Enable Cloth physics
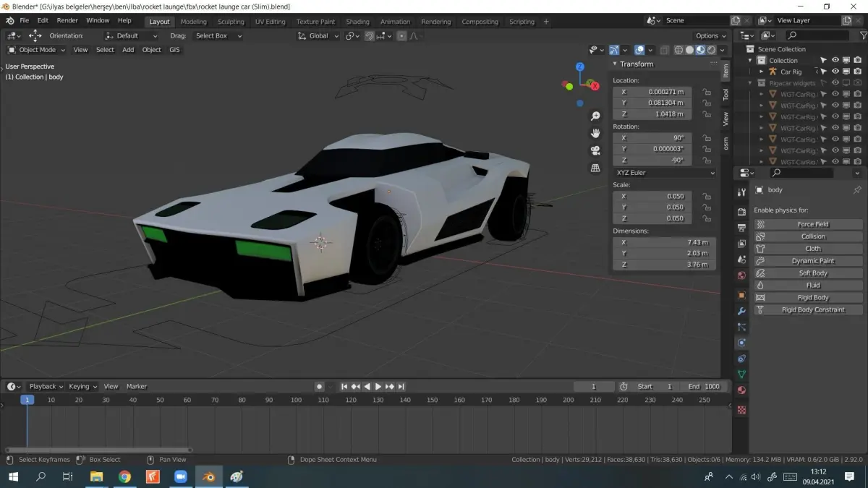The height and width of the screenshot is (488, 868). click(x=809, y=249)
